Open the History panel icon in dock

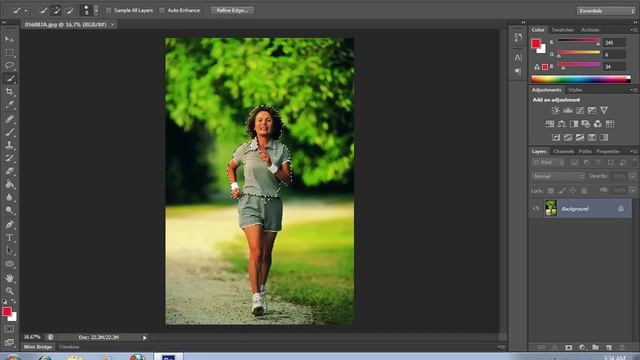tap(518, 38)
